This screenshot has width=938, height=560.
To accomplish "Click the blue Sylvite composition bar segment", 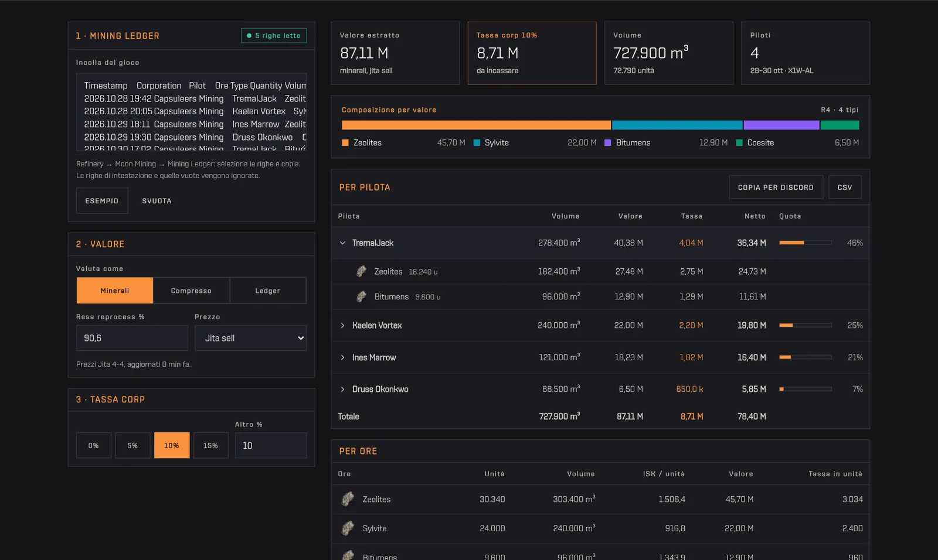I will point(677,125).
